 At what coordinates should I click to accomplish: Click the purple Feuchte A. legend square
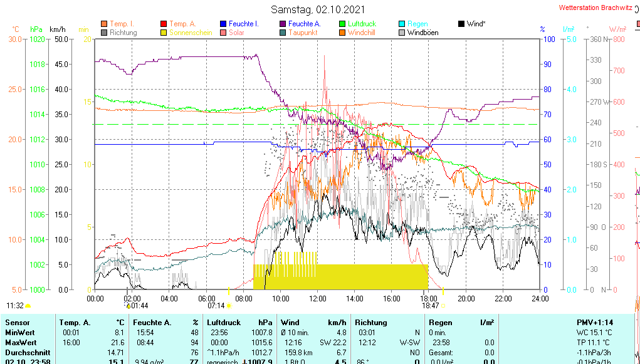pyautogui.click(x=283, y=24)
